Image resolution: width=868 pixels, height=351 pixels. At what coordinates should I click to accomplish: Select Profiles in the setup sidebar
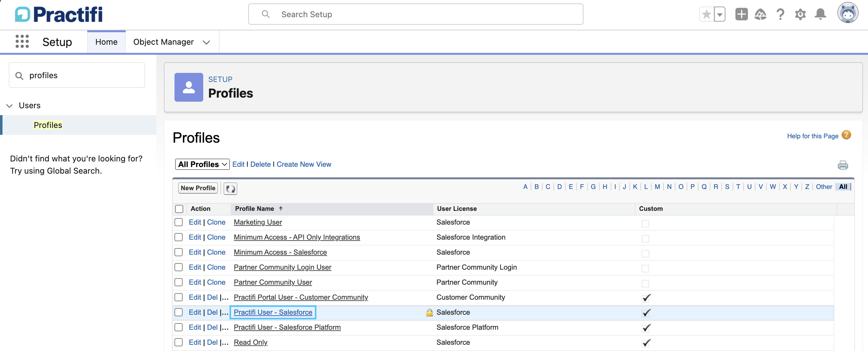point(48,125)
